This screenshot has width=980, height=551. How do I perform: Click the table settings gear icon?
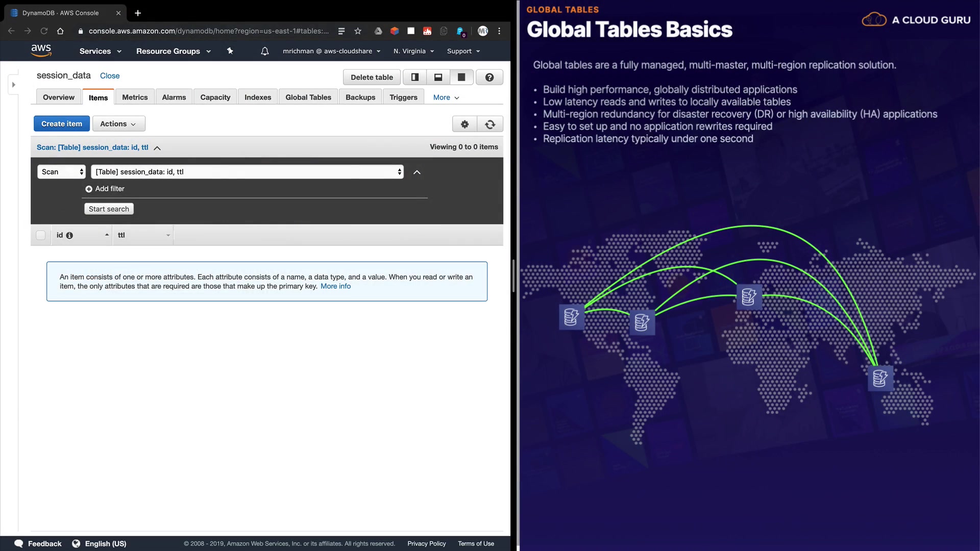point(464,124)
